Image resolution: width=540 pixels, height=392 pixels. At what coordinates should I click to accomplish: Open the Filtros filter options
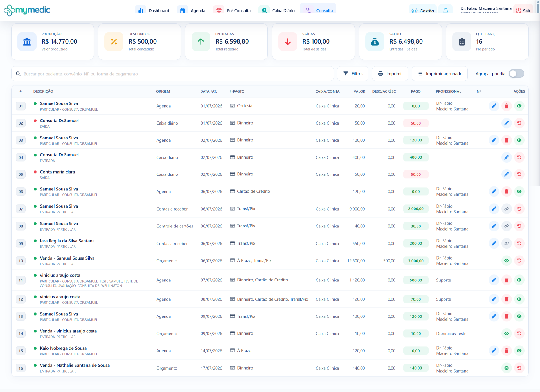(353, 74)
